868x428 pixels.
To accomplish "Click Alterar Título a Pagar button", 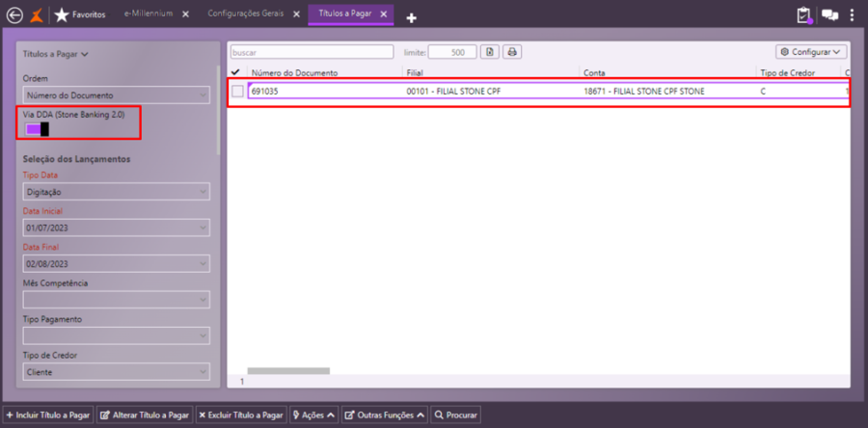I will pos(145,415).
